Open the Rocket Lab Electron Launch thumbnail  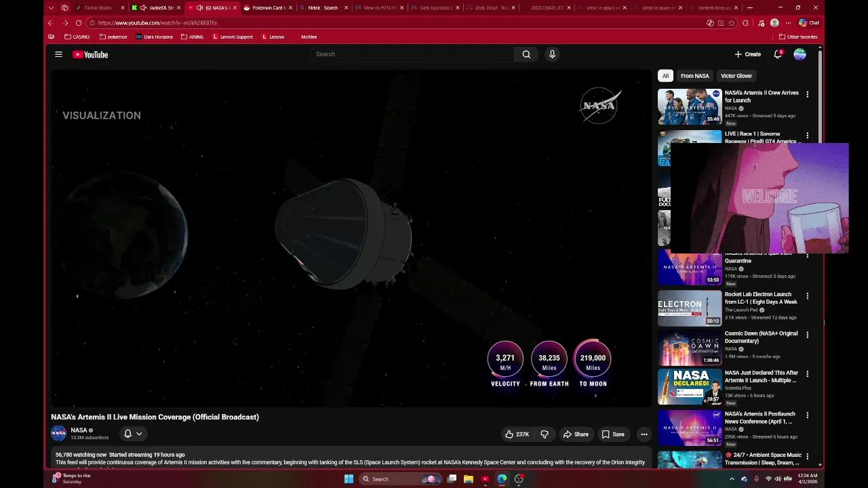pos(690,308)
